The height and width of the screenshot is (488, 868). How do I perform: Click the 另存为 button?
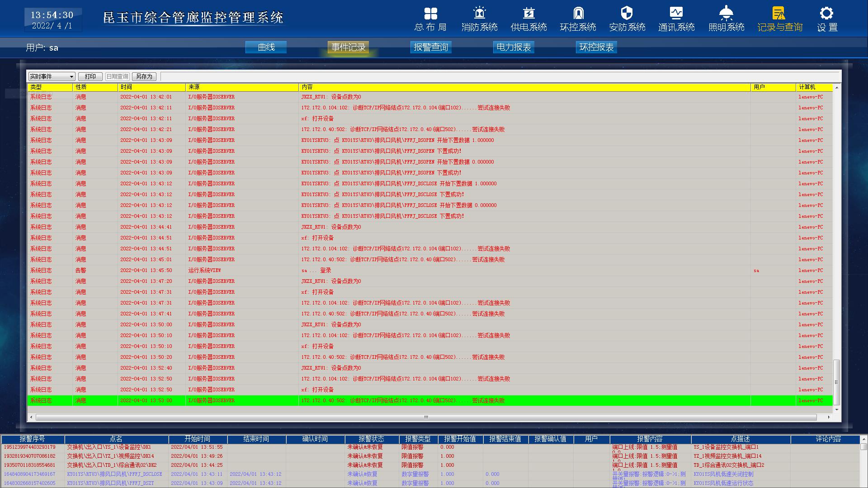point(144,77)
